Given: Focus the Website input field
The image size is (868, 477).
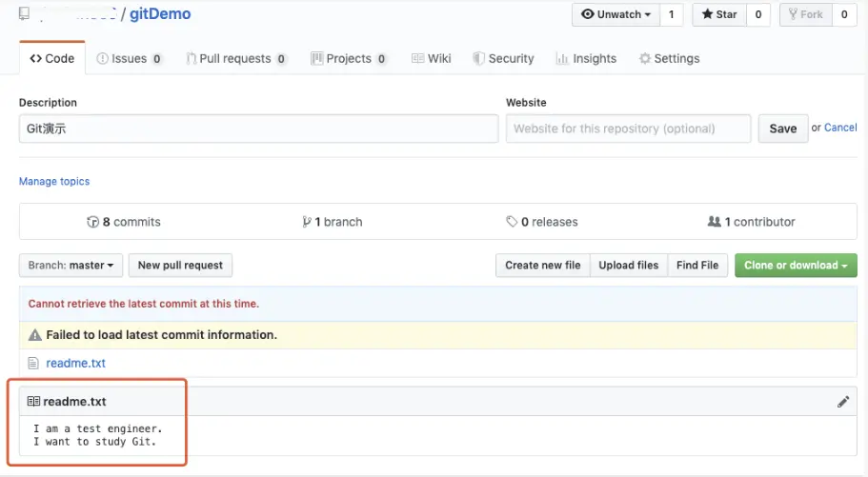Looking at the screenshot, I should (628, 129).
